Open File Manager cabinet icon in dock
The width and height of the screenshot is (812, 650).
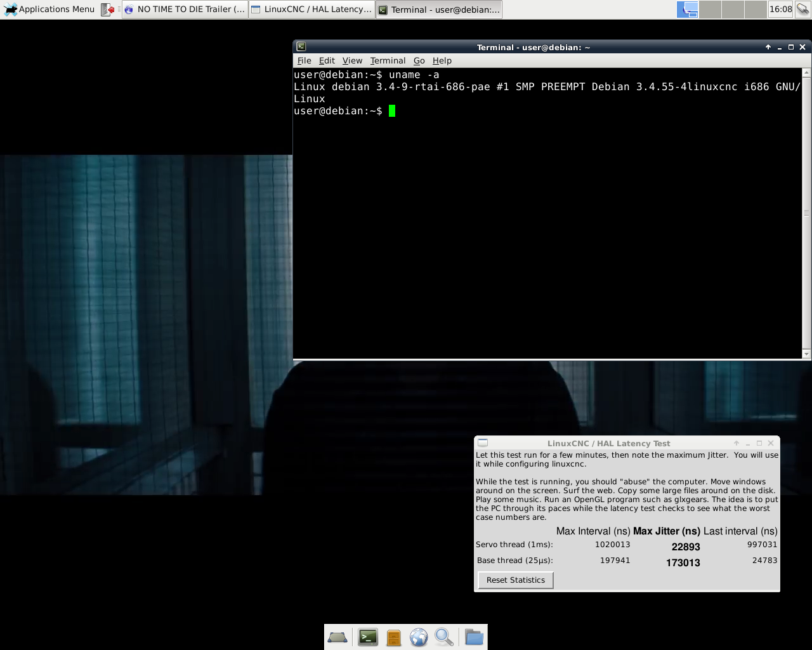[x=394, y=637]
